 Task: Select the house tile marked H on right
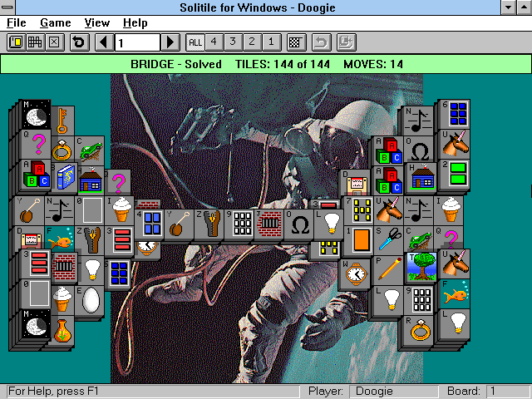pos(421,177)
